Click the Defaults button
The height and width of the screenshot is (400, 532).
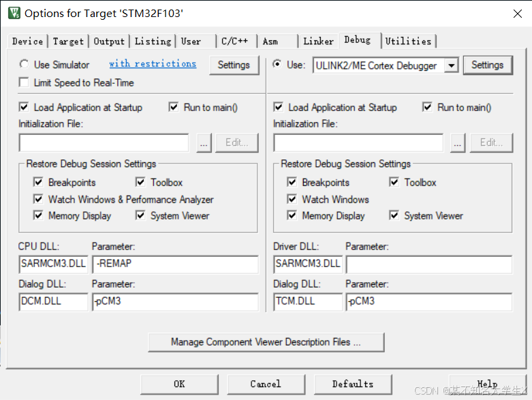[353, 384]
